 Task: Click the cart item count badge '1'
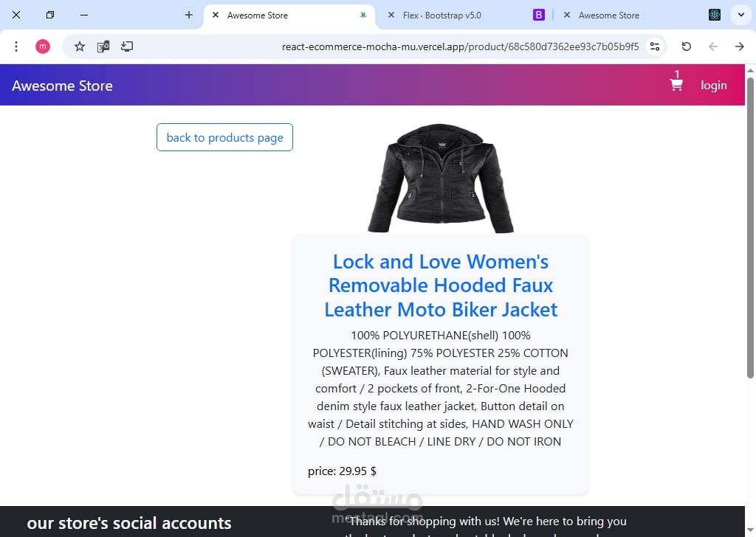tap(677, 75)
